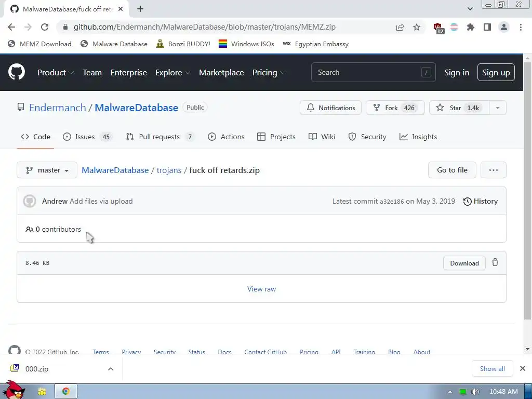Click the browser forward arrow
The height and width of the screenshot is (399, 532).
pyautogui.click(x=28, y=27)
